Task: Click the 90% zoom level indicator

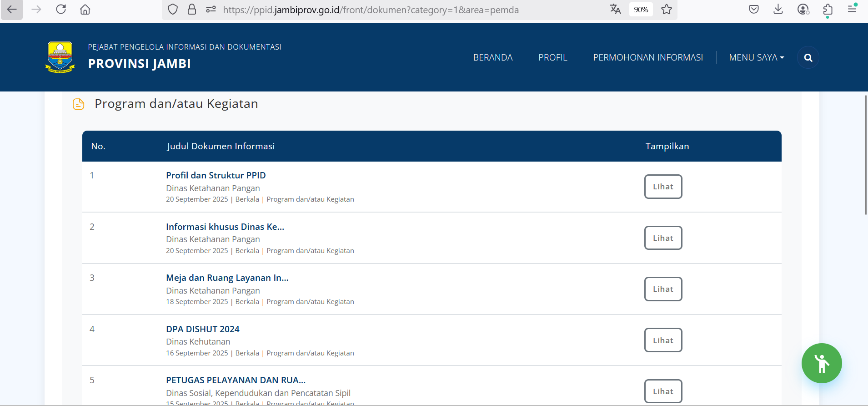Action: [x=641, y=10]
